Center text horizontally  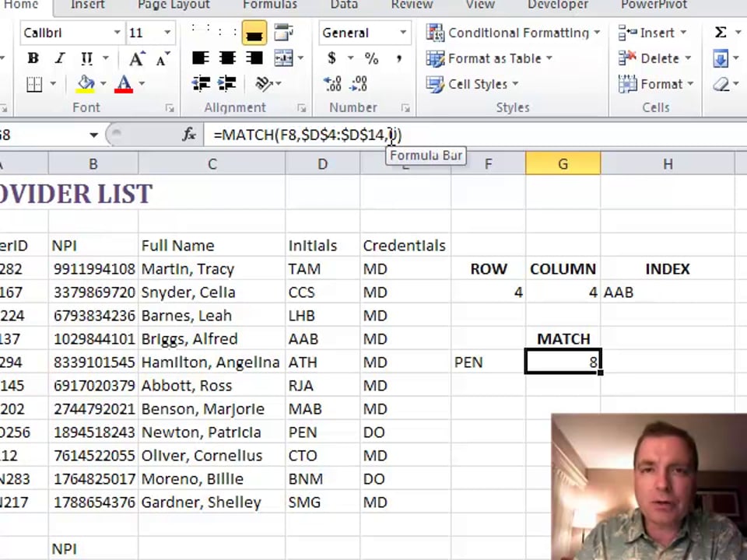(227, 58)
